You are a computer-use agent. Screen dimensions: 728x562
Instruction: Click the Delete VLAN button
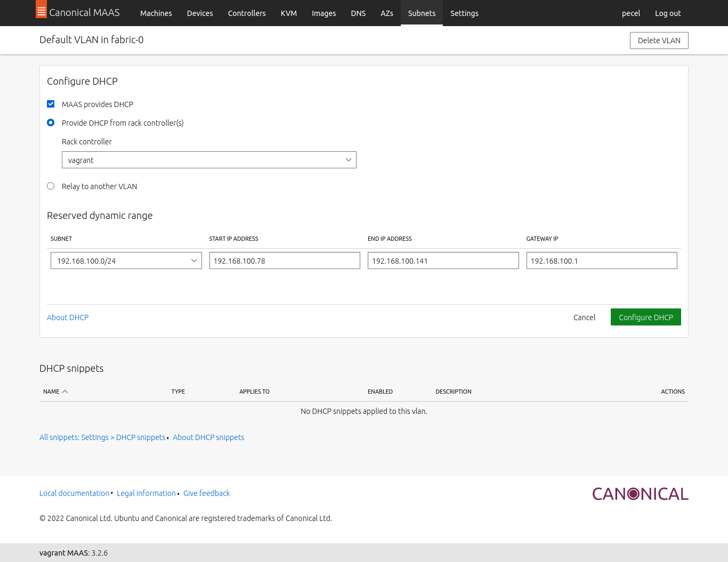click(659, 40)
